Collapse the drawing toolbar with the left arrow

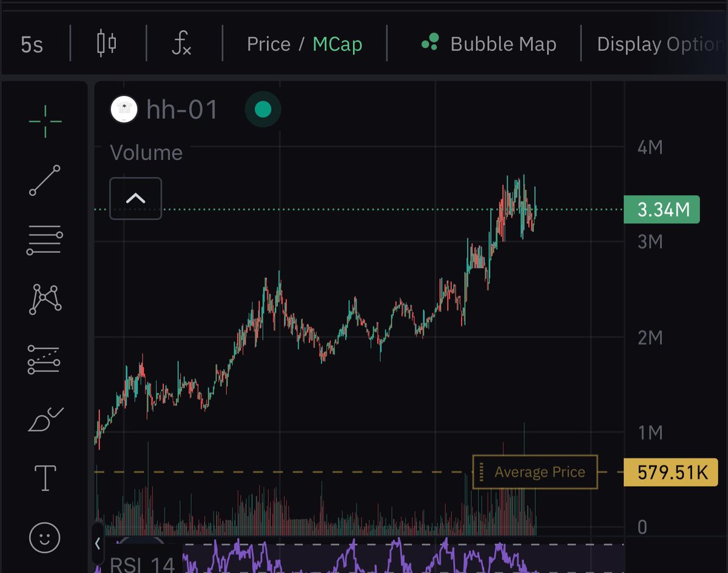98,544
